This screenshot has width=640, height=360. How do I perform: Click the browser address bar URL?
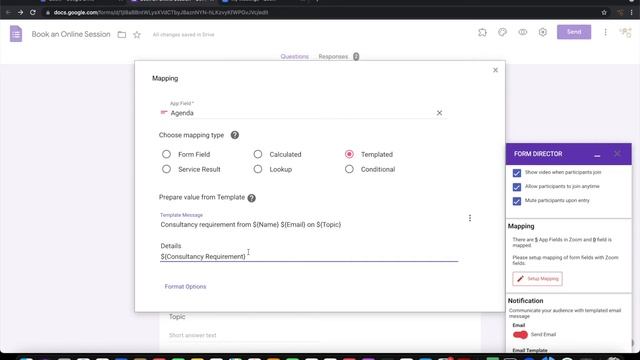coord(161,13)
